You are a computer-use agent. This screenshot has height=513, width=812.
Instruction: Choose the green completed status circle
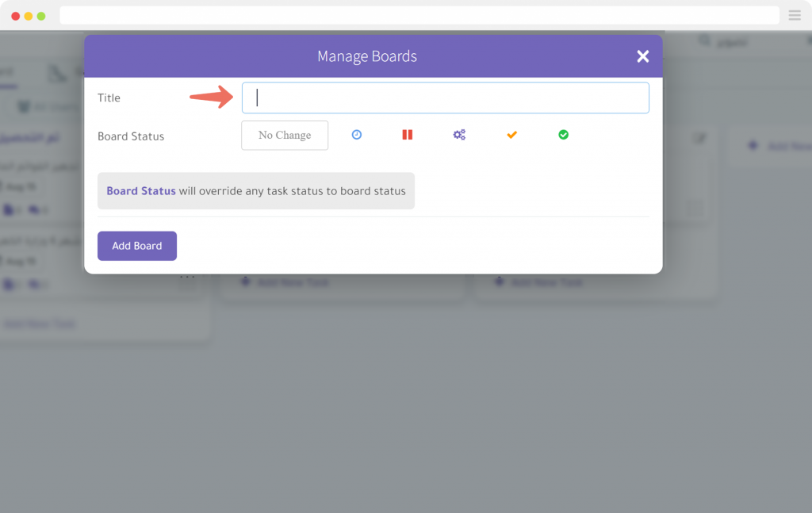point(563,135)
